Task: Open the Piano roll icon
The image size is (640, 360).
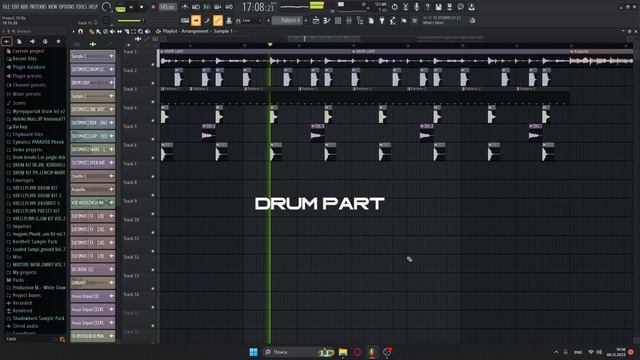Action: pyautogui.click(x=327, y=20)
